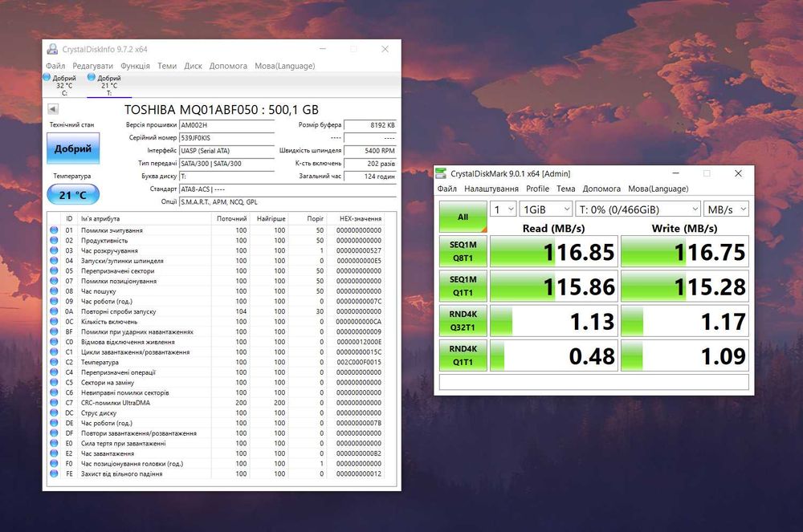Viewport: 803px width, 532px height.
Task: Click the 21 °C temperature button
Action: tap(73, 195)
